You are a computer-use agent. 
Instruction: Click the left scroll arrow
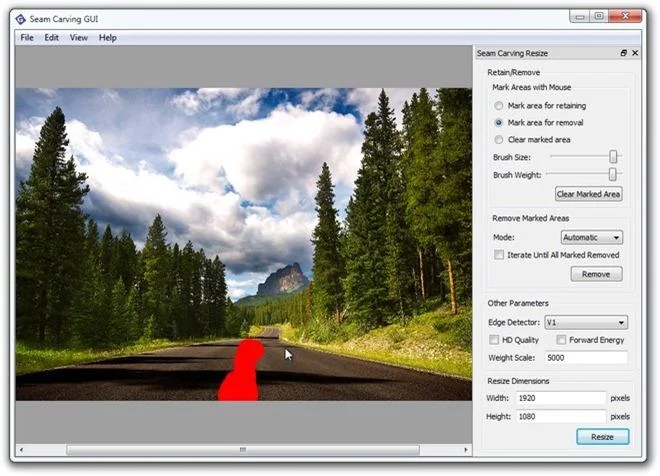(x=21, y=450)
